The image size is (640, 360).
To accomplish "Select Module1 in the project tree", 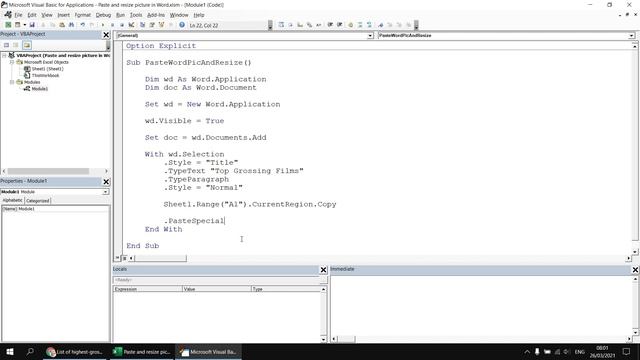I will point(40,89).
